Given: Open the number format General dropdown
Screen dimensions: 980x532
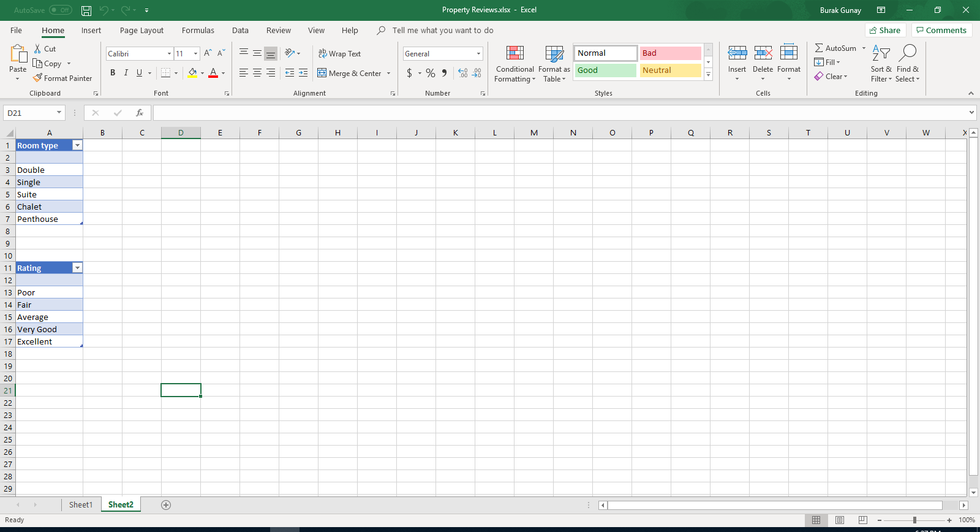Looking at the screenshot, I should pyautogui.click(x=478, y=54).
